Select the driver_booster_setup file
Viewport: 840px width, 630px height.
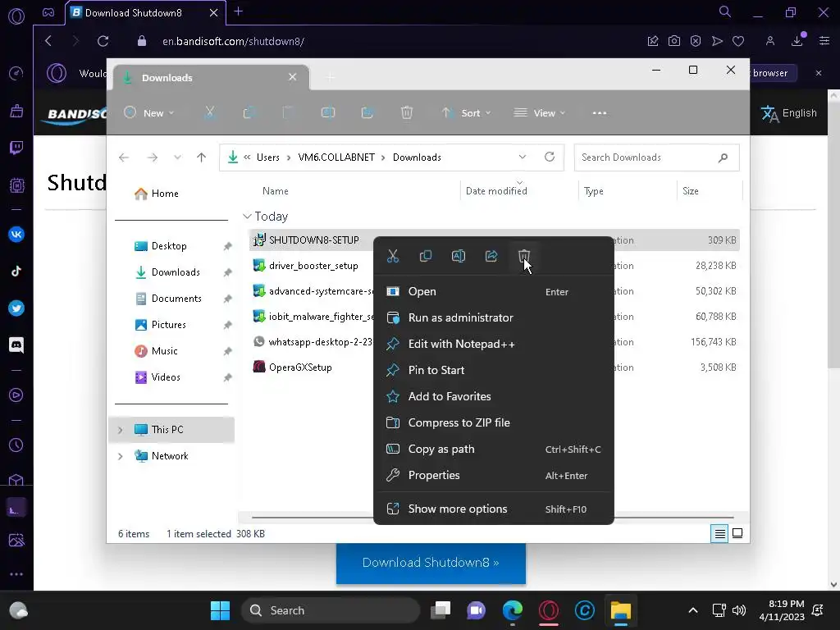(x=313, y=266)
